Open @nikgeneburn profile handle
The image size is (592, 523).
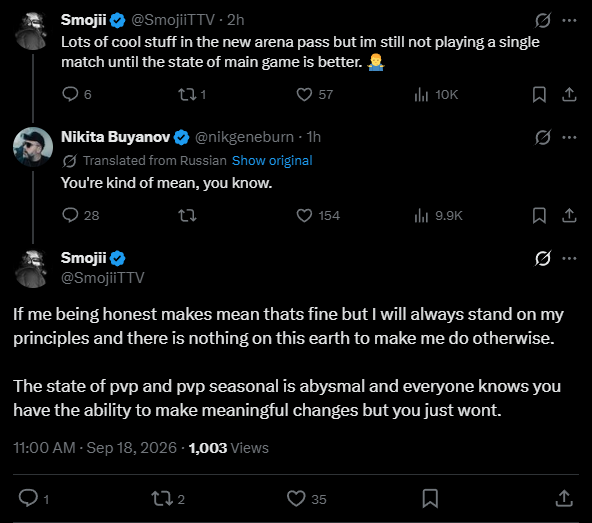(244, 137)
